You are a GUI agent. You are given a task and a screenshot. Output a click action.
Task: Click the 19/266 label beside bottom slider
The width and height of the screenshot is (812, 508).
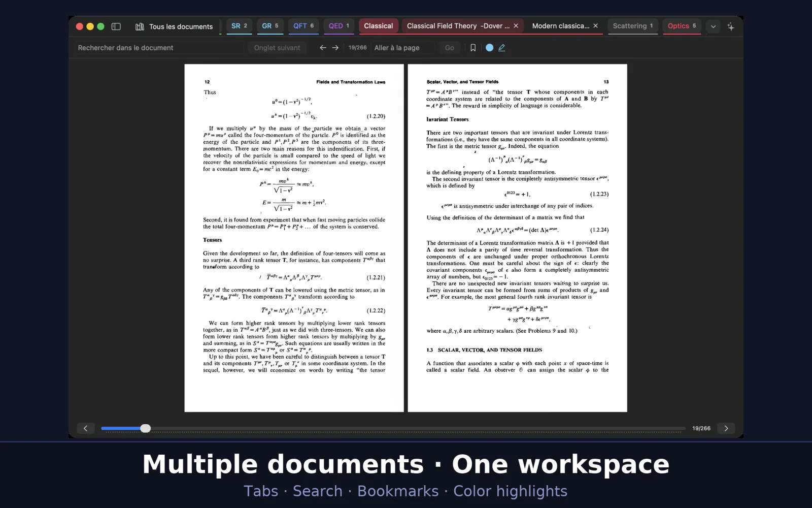pyautogui.click(x=701, y=428)
